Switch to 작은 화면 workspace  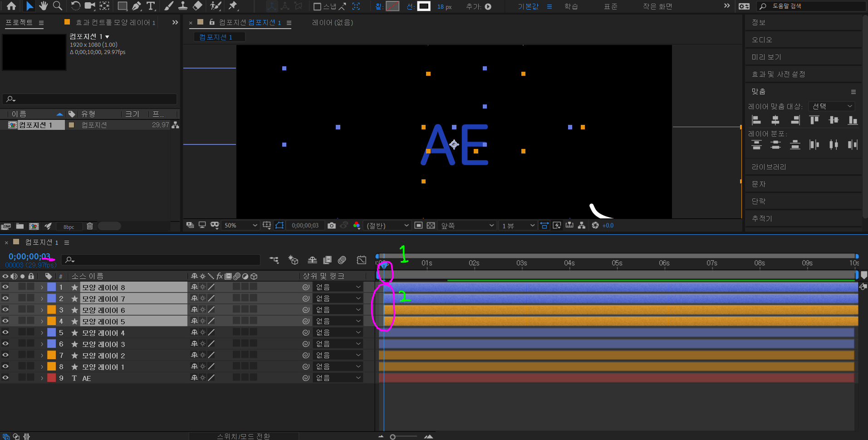[657, 6]
